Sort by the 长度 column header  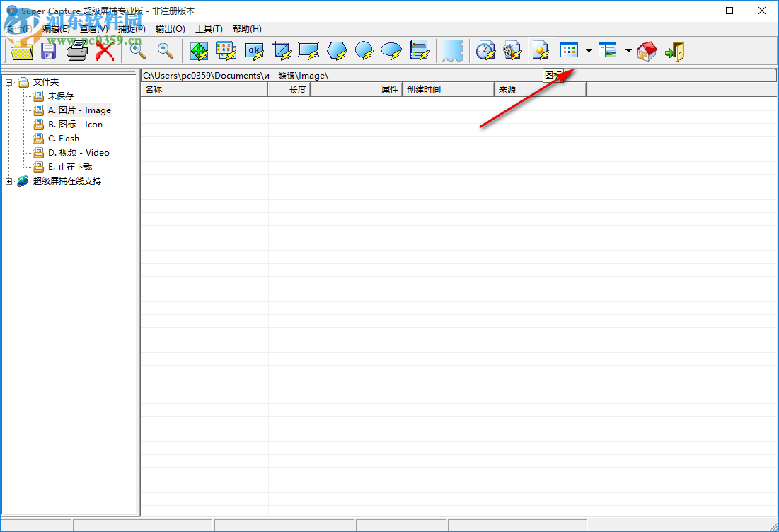click(x=289, y=89)
